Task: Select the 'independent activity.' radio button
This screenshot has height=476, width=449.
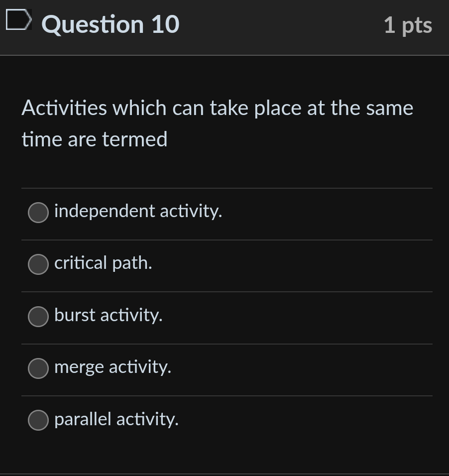Action: click(x=38, y=213)
